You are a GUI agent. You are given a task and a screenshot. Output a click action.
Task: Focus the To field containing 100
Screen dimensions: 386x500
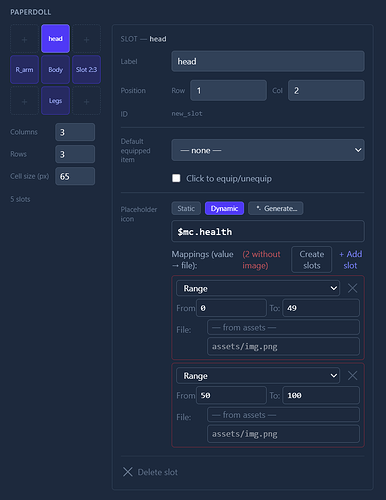(321, 395)
